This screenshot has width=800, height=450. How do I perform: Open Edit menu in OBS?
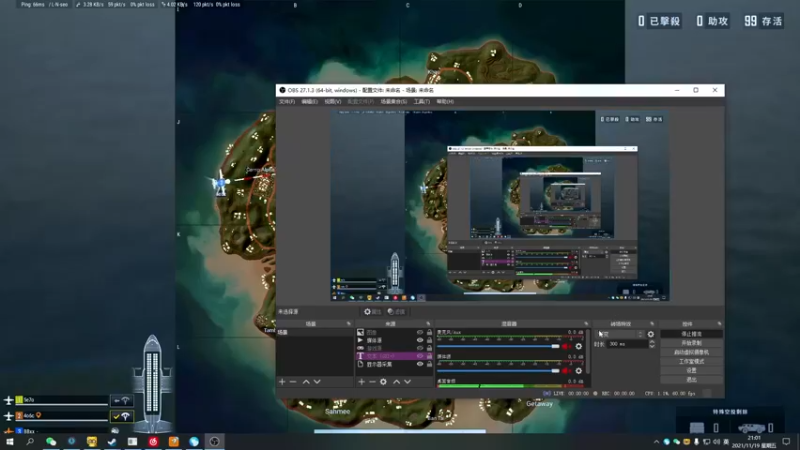click(309, 102)
